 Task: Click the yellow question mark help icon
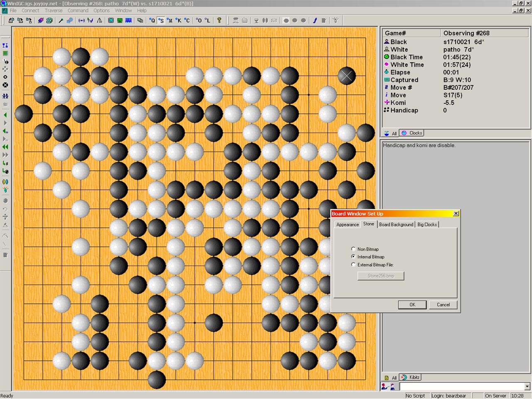[x=219, y=20]
